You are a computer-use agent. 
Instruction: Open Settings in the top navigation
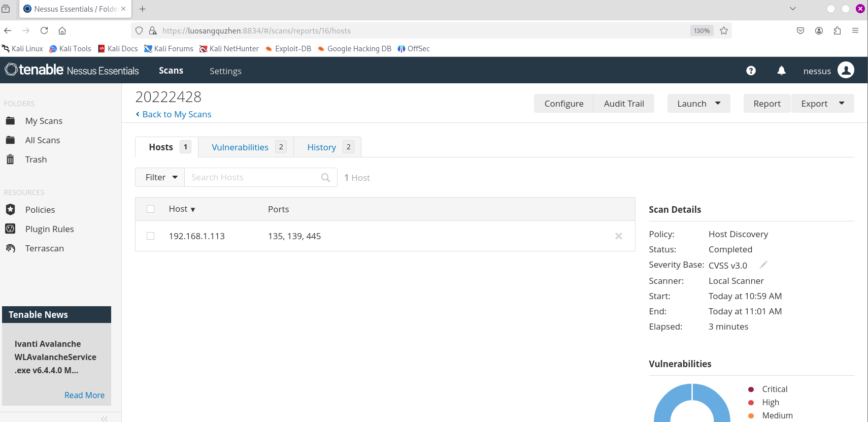tap(225, 71)
